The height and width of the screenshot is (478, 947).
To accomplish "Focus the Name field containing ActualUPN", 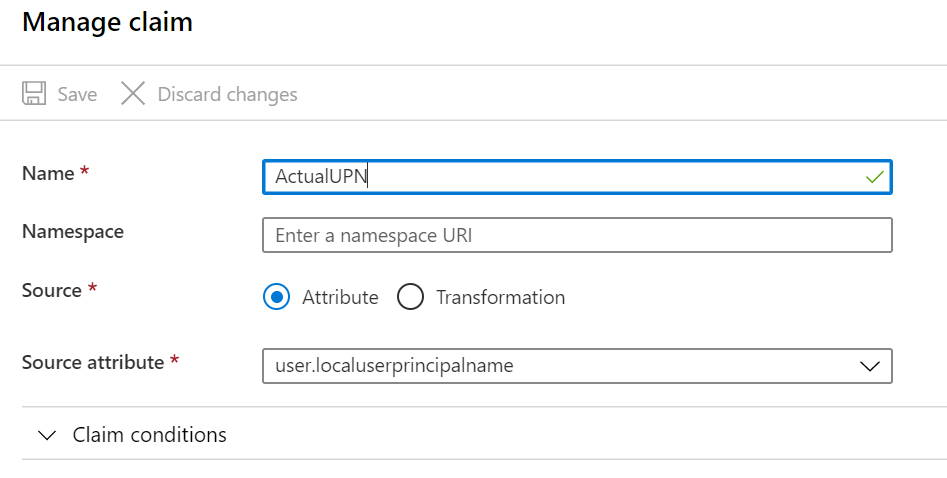I will pyautogui.click(x=577, y=177).
